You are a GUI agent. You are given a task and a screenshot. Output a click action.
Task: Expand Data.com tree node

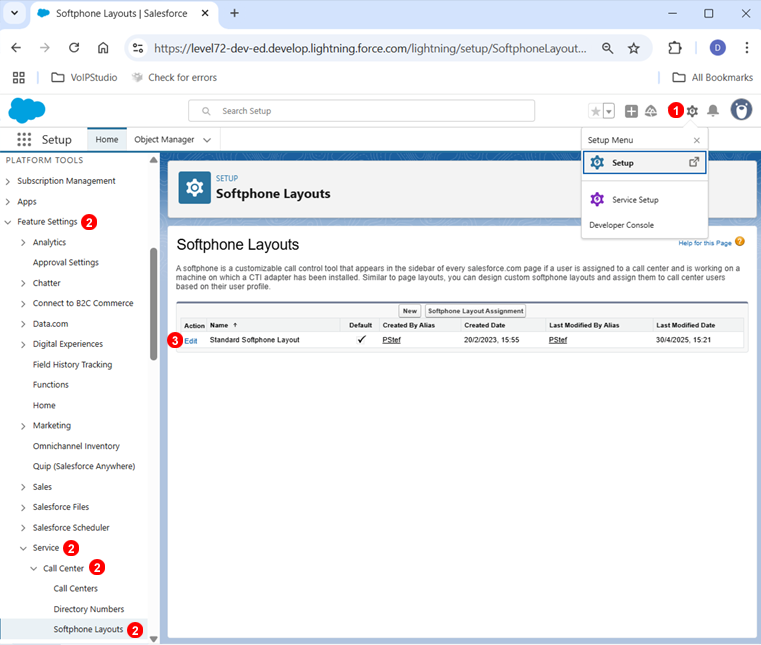(x=23, y=324)
